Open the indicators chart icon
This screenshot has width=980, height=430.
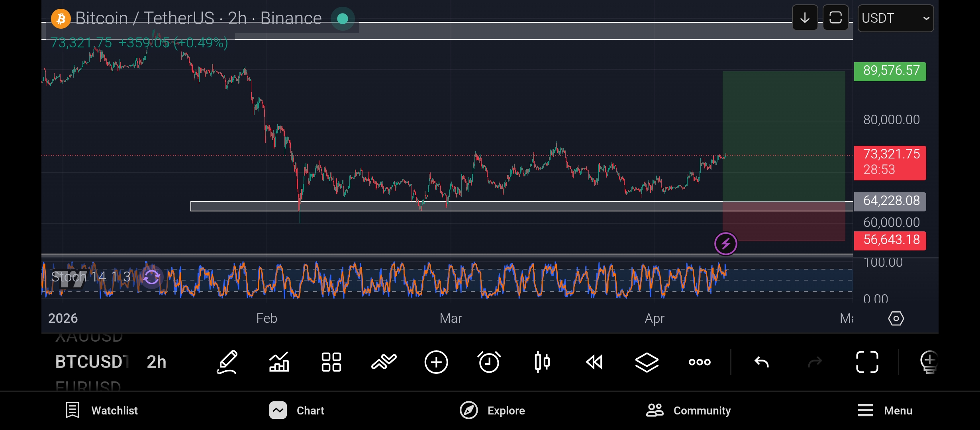tap(279, 362)
